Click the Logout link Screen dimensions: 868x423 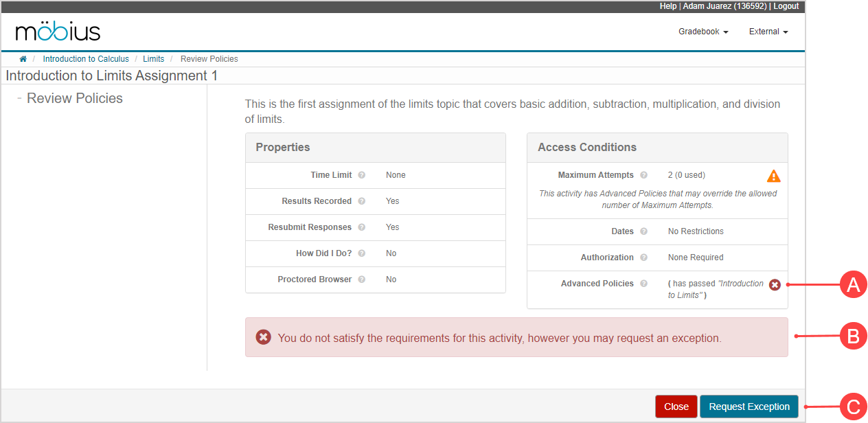tap(786, 6)
